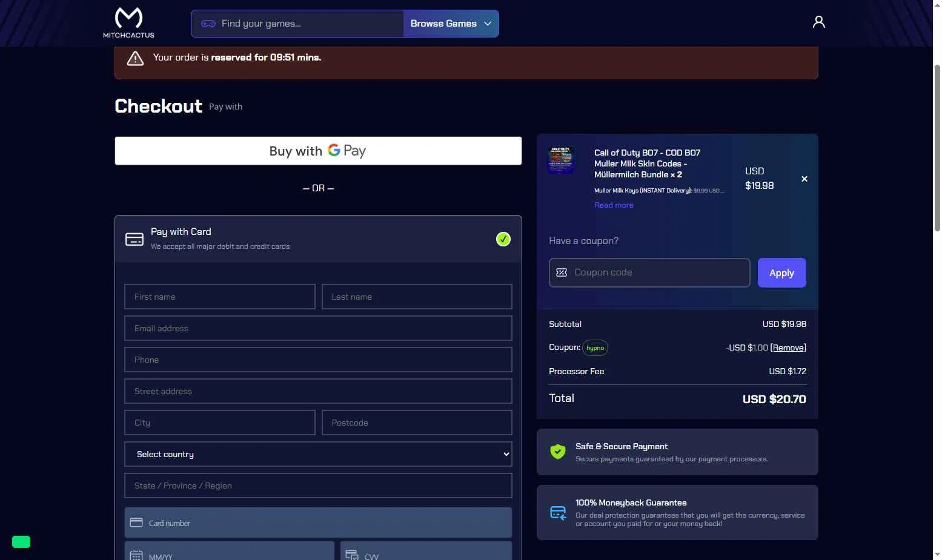The image size is (942, 560).
Task: Open the Browse Games dropdown
Action: [451, 24]
